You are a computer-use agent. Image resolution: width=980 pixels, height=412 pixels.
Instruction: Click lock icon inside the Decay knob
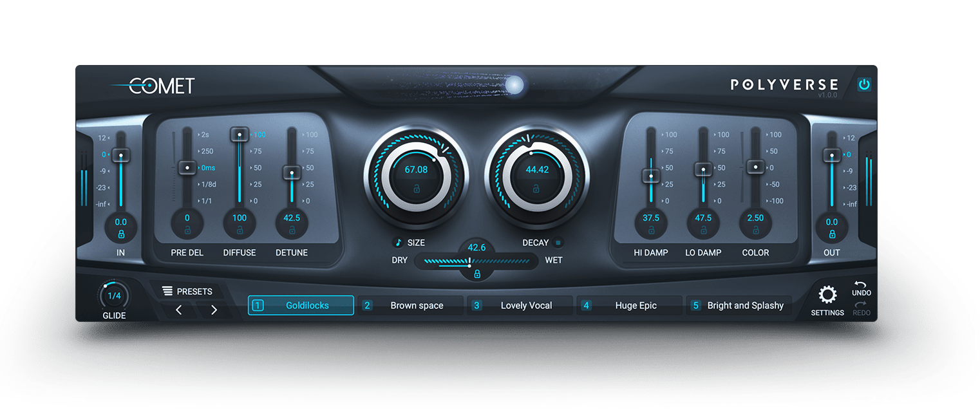536,189
